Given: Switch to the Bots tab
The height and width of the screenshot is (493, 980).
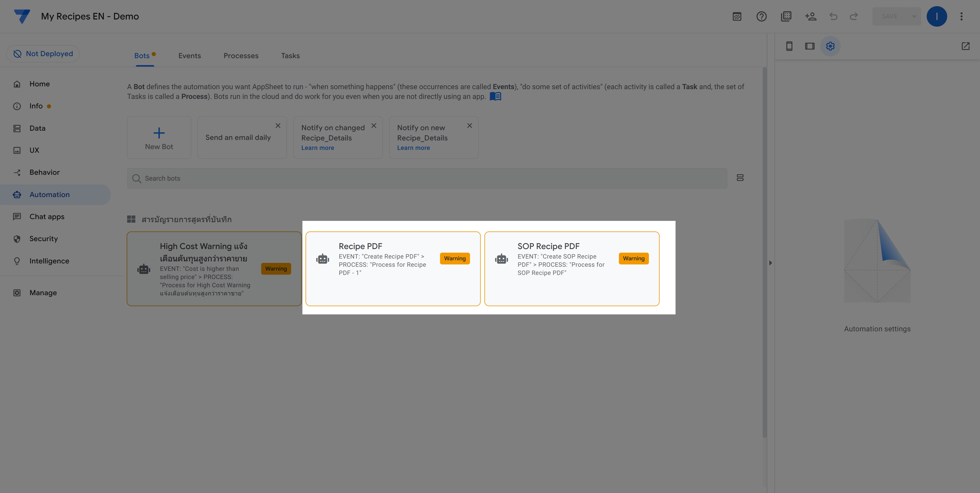Looking at the screenshot, I should [x=142, y=56].
